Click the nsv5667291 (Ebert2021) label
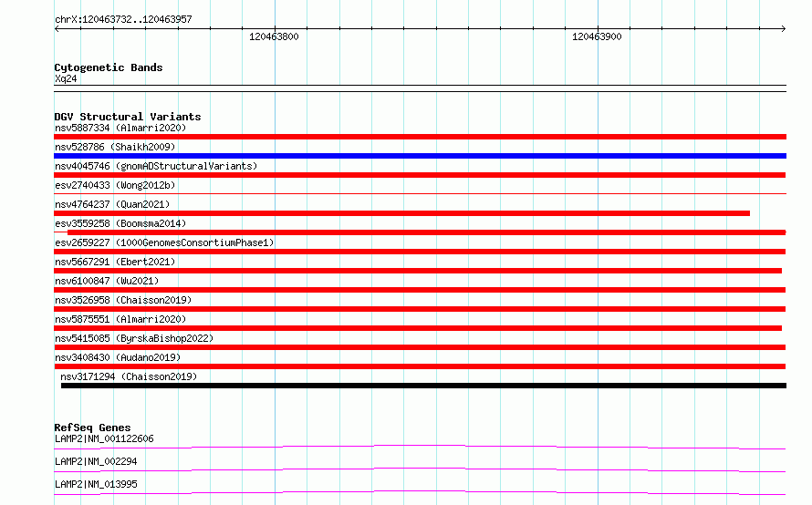 point(115,262)
